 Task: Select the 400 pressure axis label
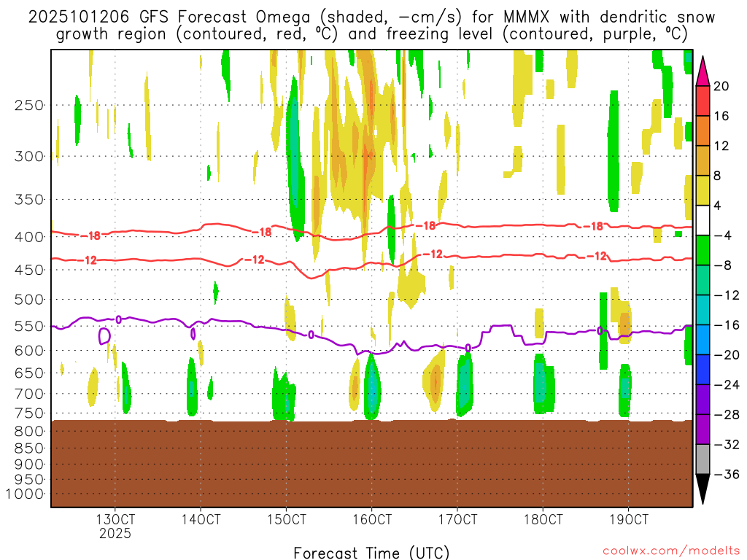pos(29,237)
